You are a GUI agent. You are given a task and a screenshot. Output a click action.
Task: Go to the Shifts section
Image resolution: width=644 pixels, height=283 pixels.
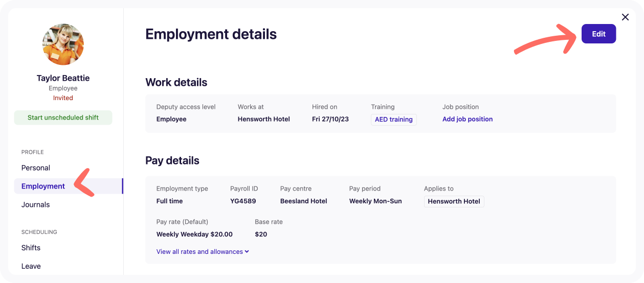(x=31, y=248)
